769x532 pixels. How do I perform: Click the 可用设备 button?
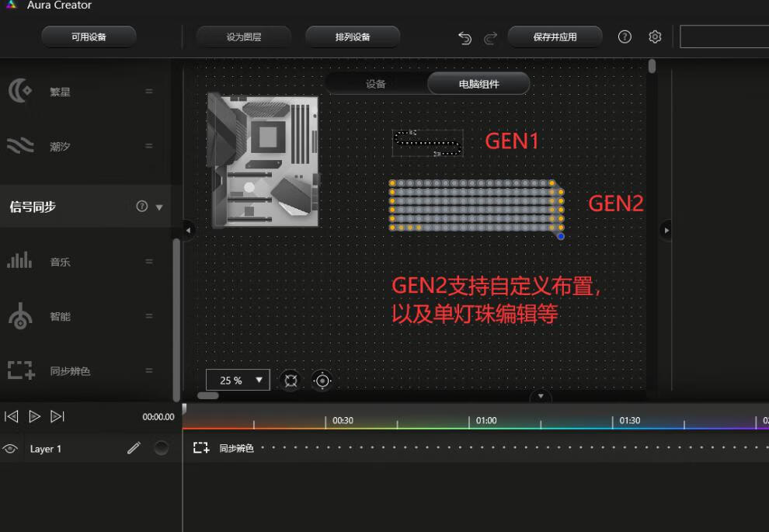click(89, 37)
